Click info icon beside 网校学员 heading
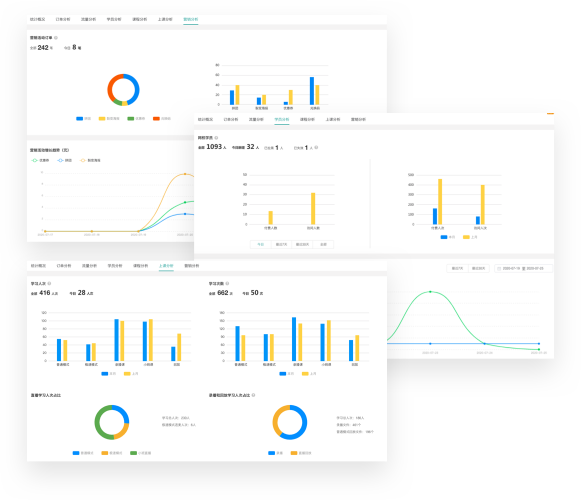The image size is (581, 500). pos(216,138)
